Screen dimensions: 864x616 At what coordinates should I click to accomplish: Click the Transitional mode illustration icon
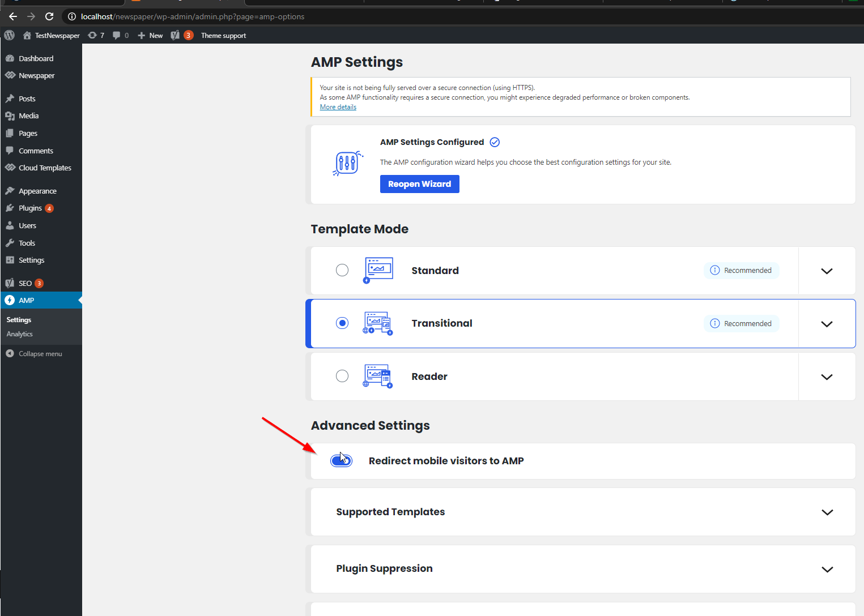click(378, 323)
